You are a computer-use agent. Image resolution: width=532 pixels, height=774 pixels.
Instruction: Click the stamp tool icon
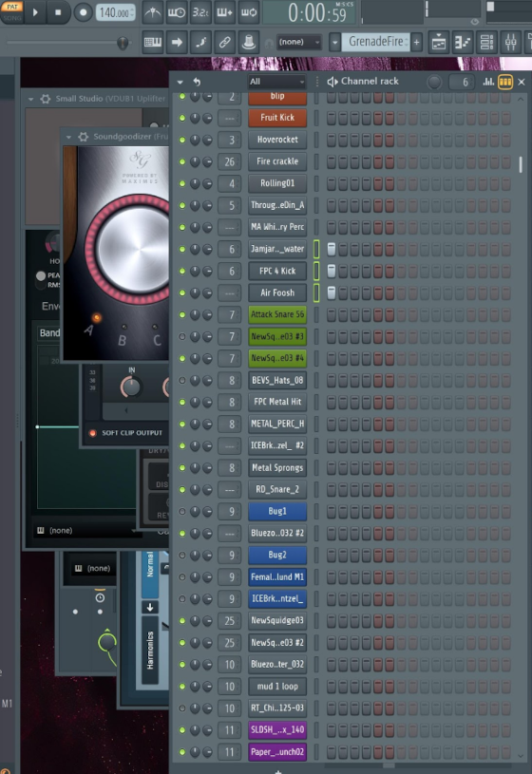[249, 43]
